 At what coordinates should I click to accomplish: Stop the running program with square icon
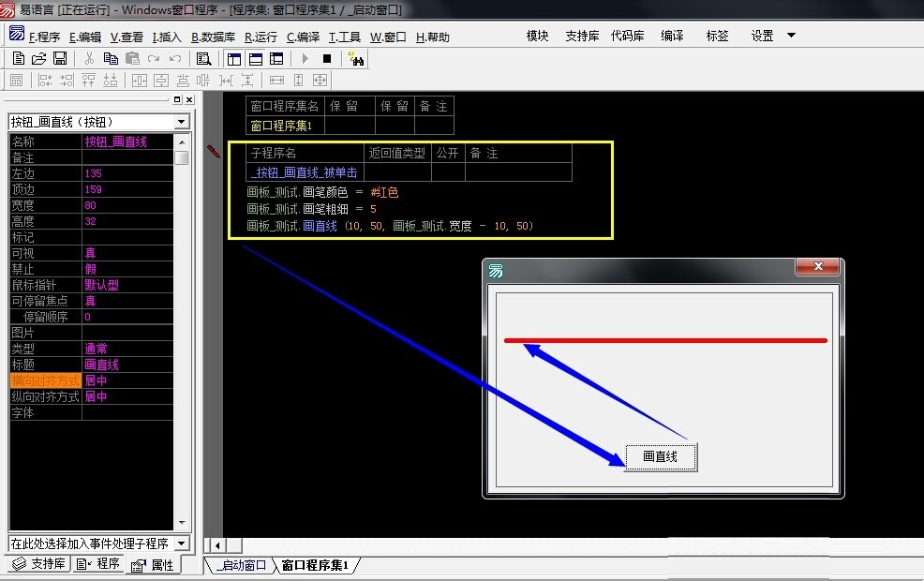point(327,58)
